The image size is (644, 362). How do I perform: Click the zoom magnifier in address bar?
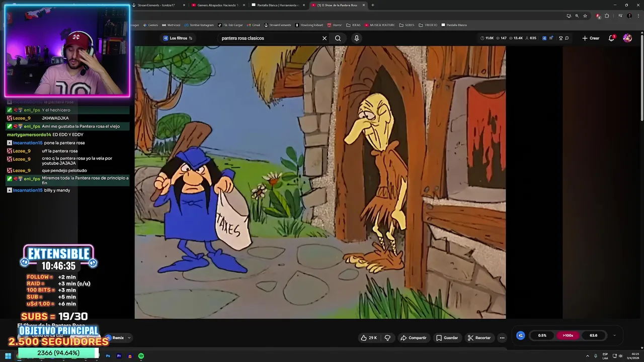577,16
